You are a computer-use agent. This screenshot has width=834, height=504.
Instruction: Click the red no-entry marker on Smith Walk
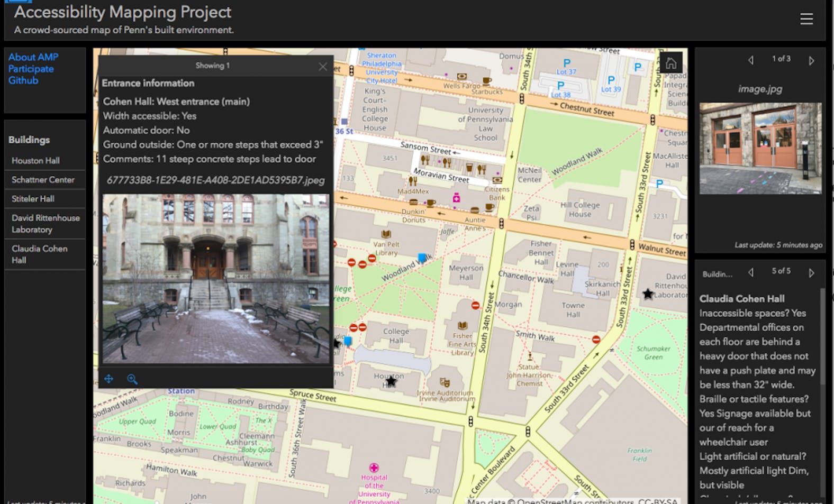point(596,340)
